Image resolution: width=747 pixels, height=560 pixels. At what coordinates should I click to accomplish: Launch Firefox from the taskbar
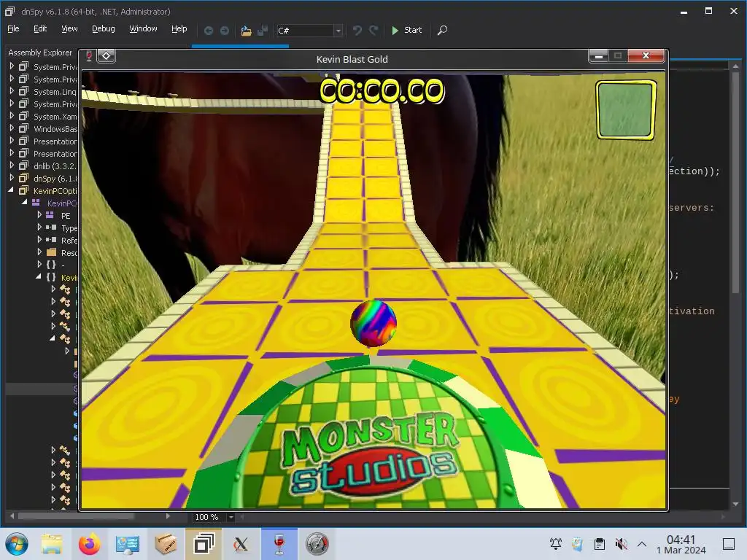tap(90, 544)
